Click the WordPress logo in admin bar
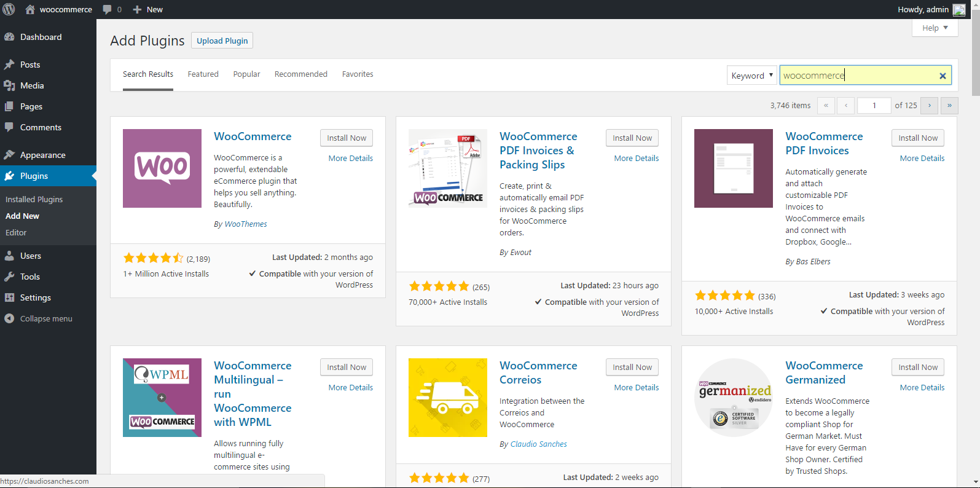 pos(9,9)
